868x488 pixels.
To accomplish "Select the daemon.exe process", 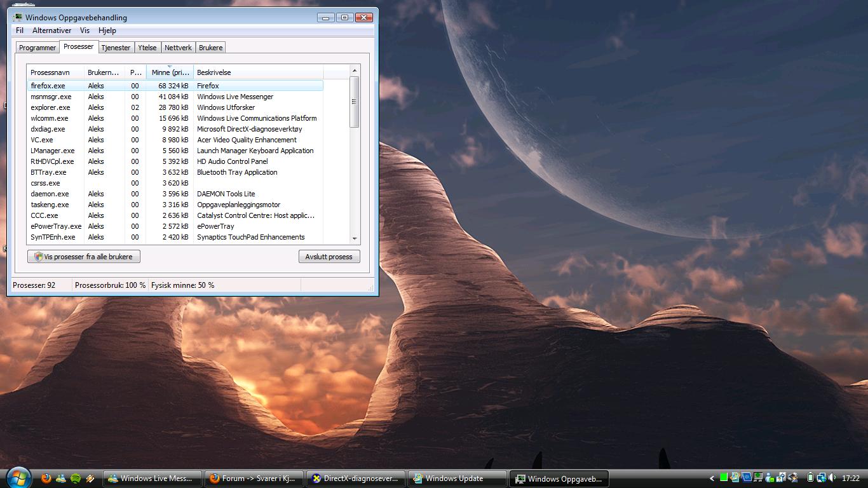I will (x=175, y=194).
